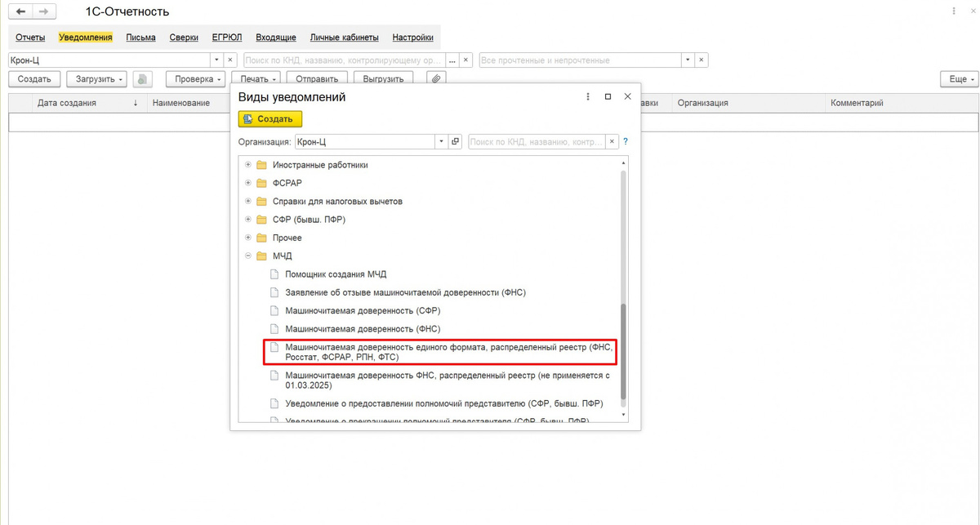Clear the read/unread filter field
980x525 pixels.
702,60
